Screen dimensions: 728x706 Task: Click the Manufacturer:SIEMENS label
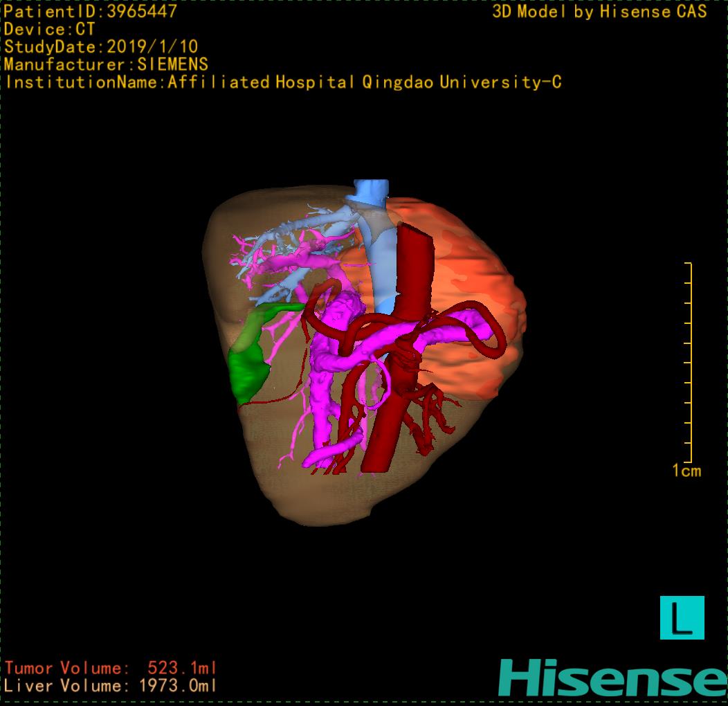click(106, 65)
